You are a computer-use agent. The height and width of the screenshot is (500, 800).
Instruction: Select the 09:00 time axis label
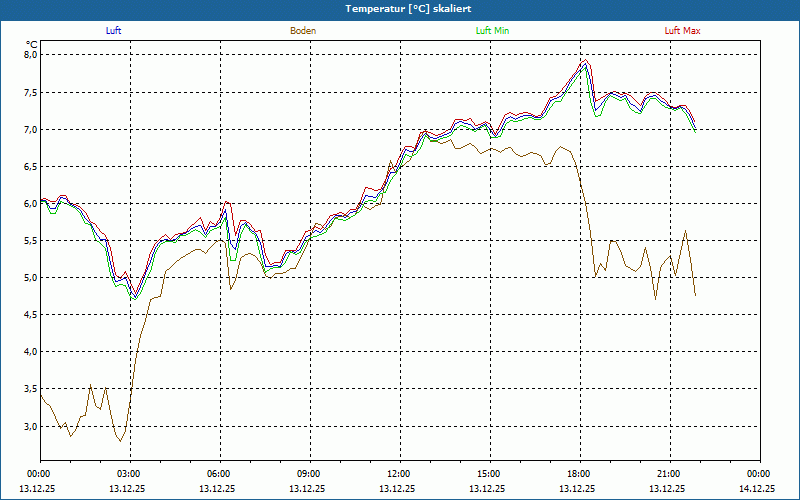pyautogui.click(x=309, y=473)
